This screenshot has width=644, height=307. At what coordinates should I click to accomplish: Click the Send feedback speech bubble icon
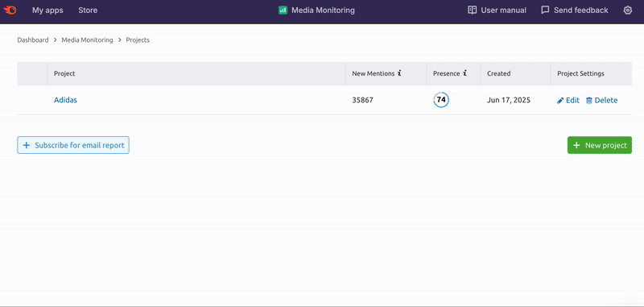545,10
